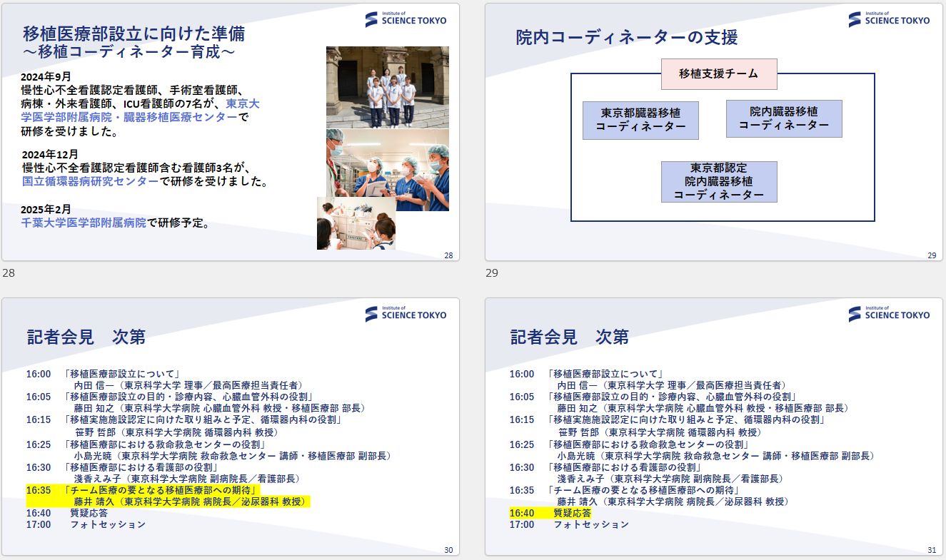Click the 国立循環器病研究センター blue text
This screenshot has height=560, width=946.
click(90, 182)
